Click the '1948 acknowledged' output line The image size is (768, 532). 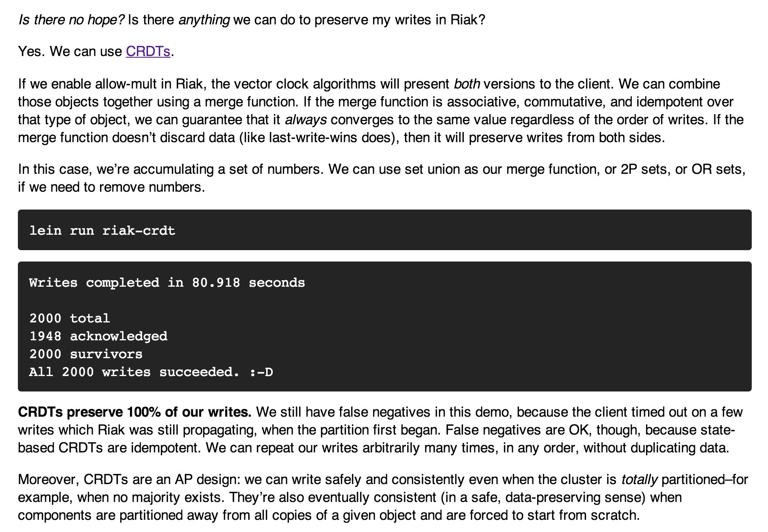point(98,336)
